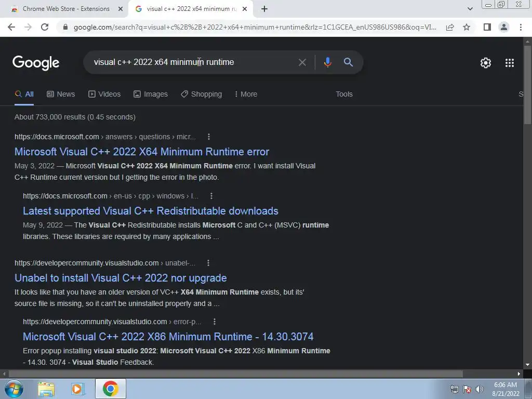Open search Tools options
The width and height of the screenshot is (532, 399).
click(344, 95)
